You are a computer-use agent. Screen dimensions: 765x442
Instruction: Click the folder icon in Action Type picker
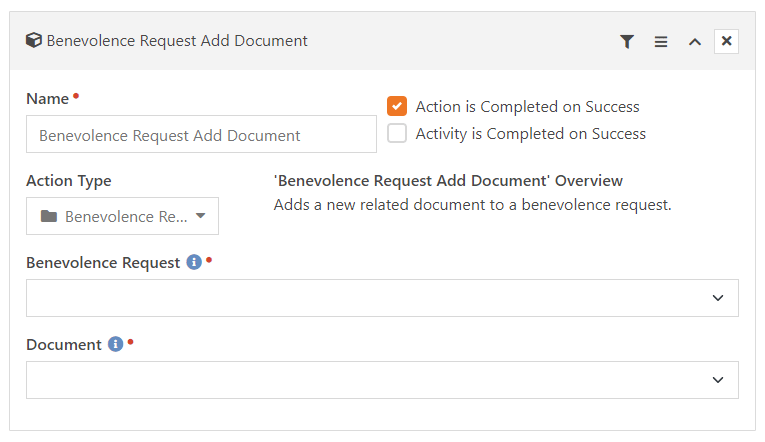coord(49,216)
